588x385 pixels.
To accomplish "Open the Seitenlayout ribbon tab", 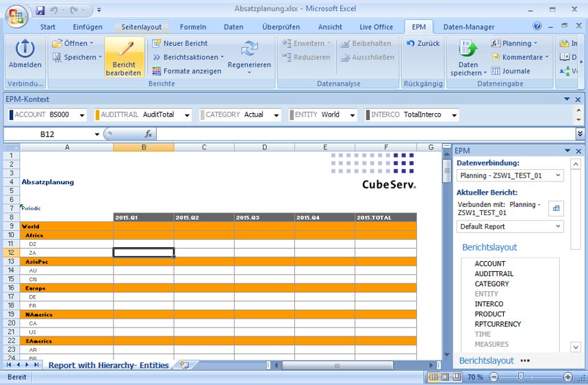I will click(x=142, y=27).
